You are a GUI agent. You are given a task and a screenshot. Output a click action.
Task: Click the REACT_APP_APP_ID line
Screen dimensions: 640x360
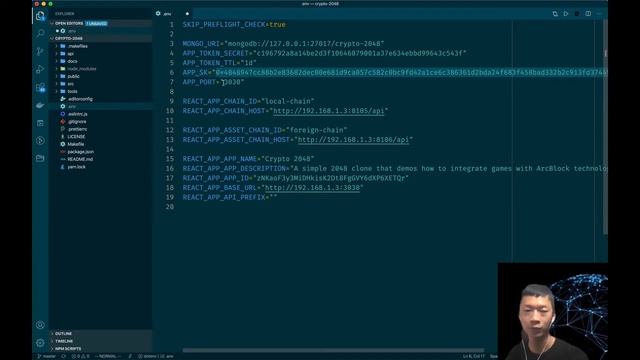tap(296, 178)
